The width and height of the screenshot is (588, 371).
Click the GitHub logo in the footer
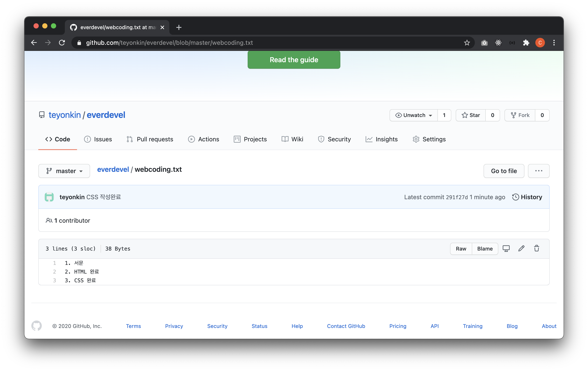pos(37,326)
